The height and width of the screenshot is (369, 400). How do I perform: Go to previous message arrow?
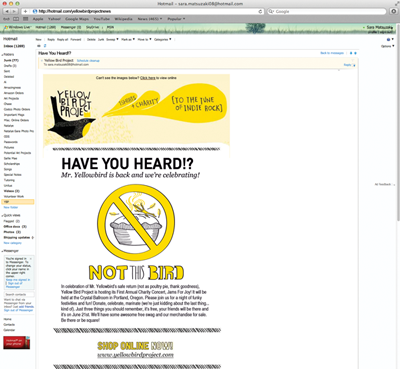coord(351,53)
